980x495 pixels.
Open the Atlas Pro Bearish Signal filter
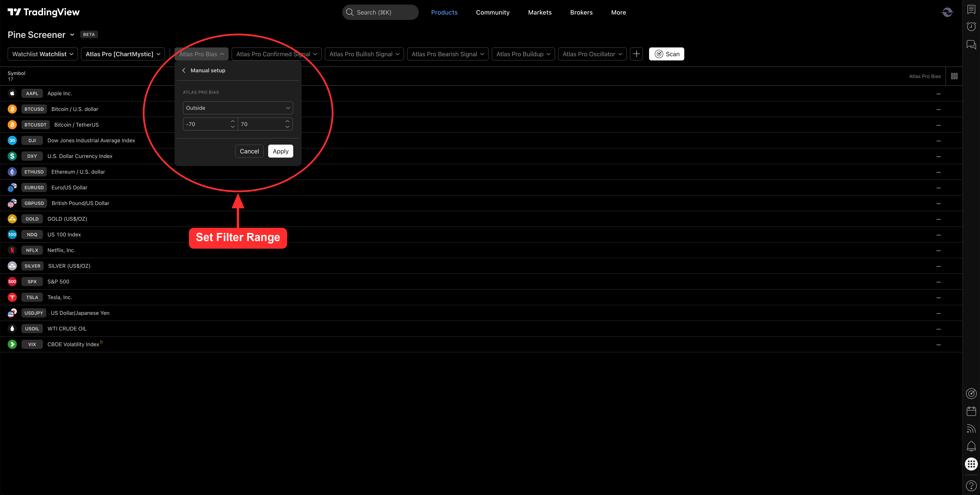pyautogui.click(x=447, y=54)
